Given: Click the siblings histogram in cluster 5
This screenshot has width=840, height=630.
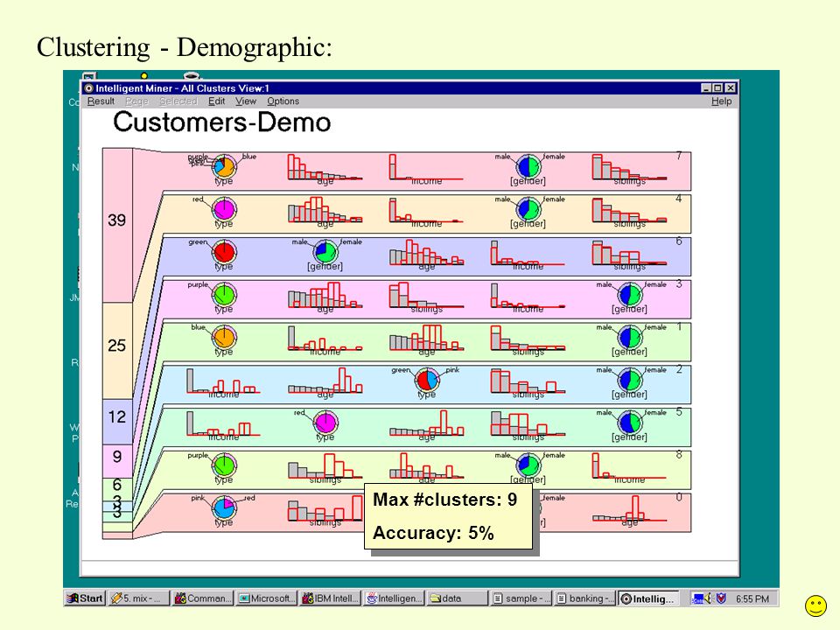Looking at the screenshot, I should [528, 423].
